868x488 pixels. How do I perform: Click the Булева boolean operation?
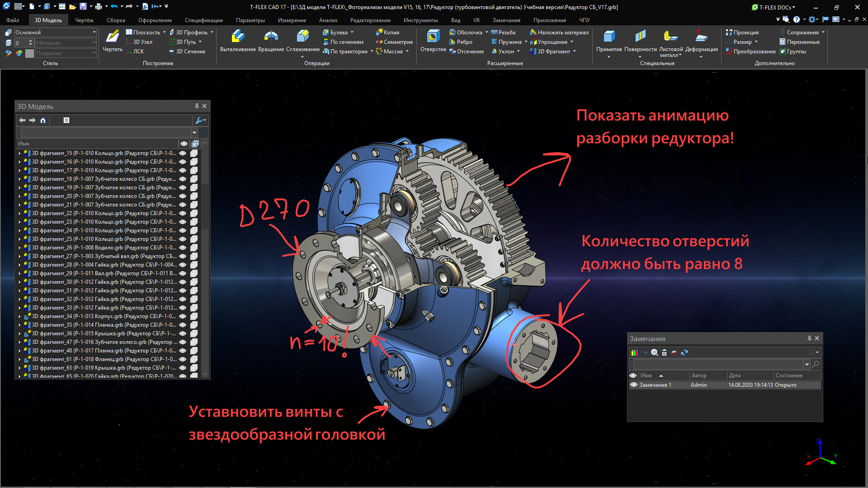[x=338, y=32]
